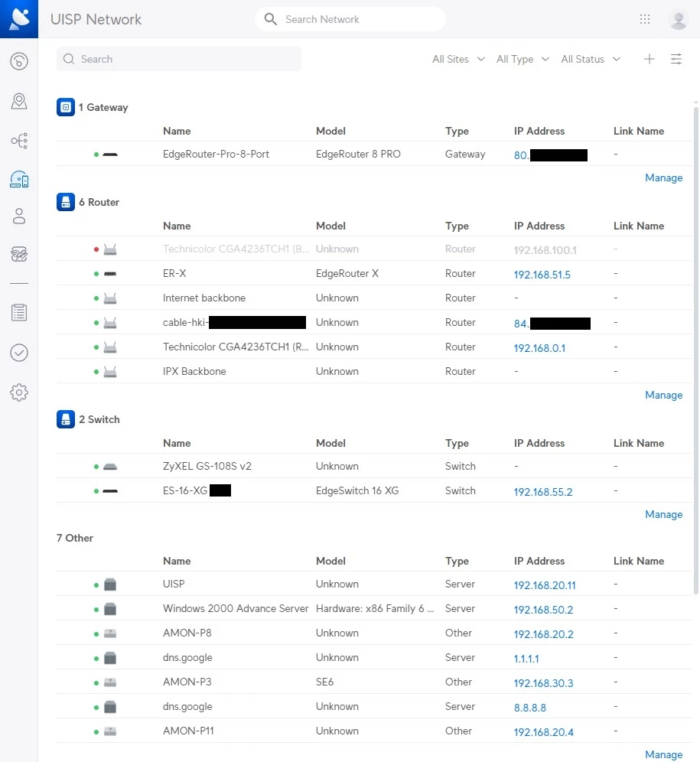Open the map location sidebar icon
This screenshot has height=762, width=700.
click(x=19, y=101)
